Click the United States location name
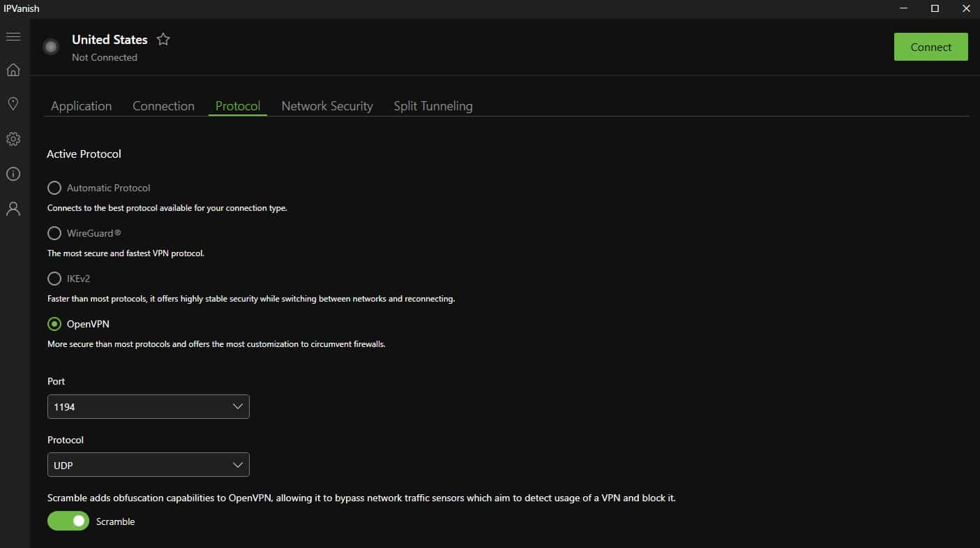Screen dimensions: 980x548 click(110, 40)
